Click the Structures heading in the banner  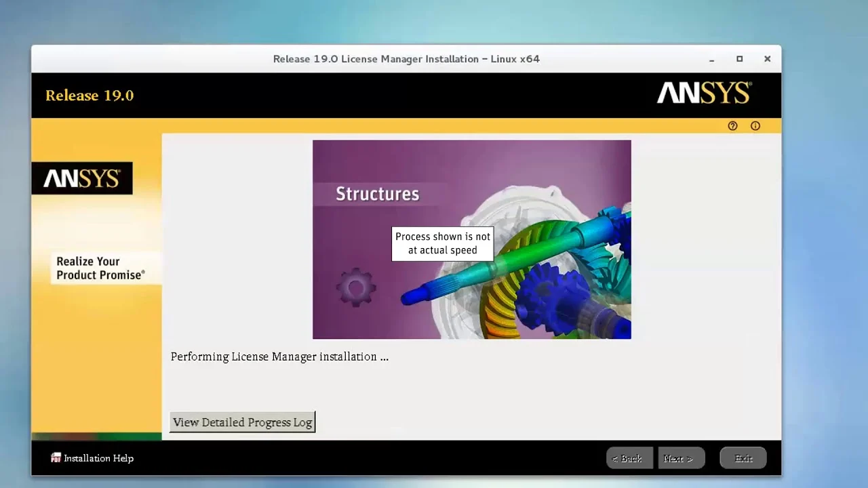click(x=377, y=194)
